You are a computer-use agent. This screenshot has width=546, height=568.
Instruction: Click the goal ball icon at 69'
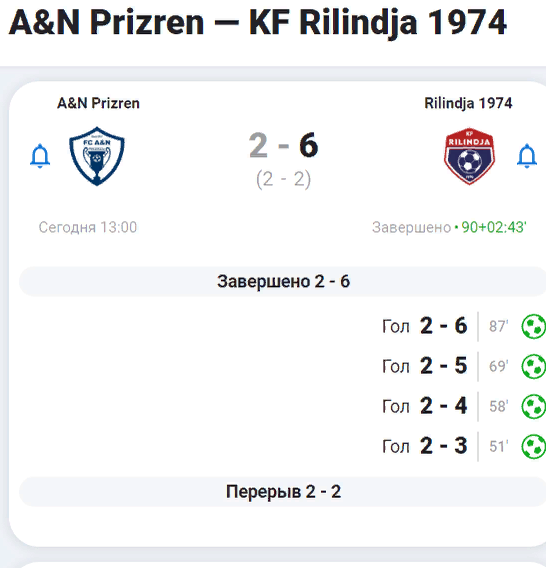pyautogui.click(x=534, y=366)
